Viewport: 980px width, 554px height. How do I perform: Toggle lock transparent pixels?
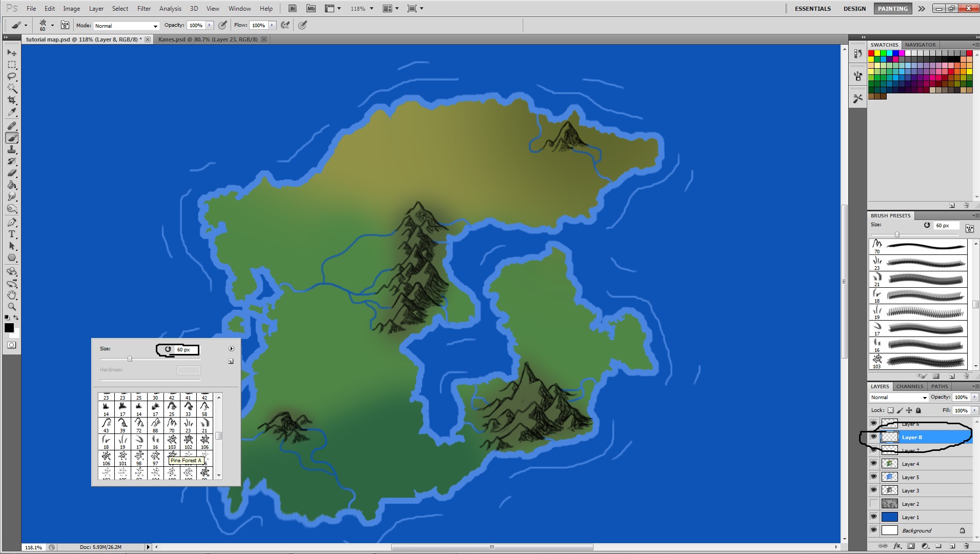click(891, 410)
